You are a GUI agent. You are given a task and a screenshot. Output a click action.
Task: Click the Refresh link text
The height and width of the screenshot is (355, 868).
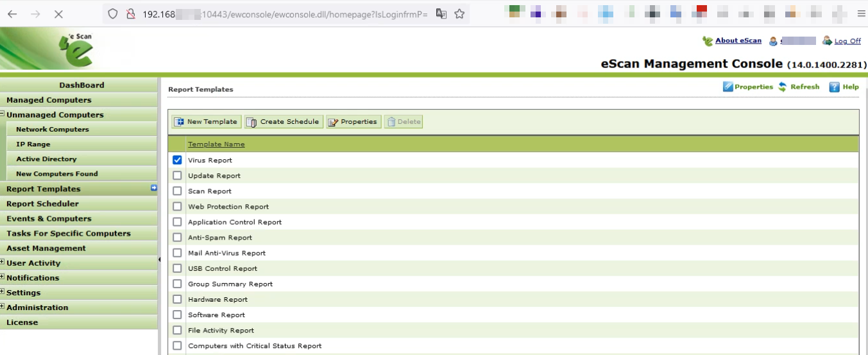tap(804, 87)
